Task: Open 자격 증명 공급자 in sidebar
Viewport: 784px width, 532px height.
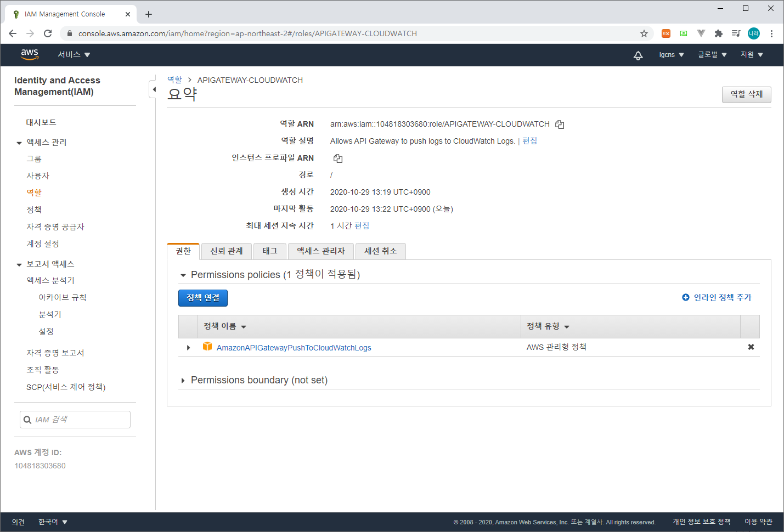Action: tap(55, 227)
